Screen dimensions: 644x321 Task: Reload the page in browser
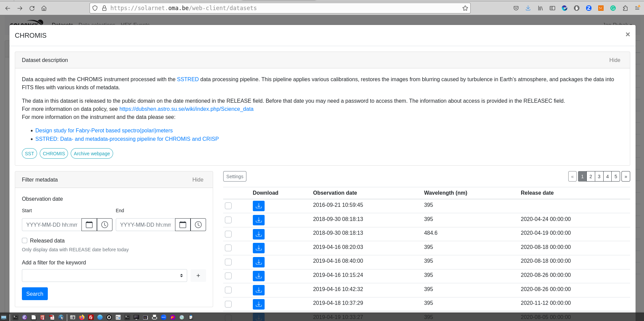click(x=32, y=8)
